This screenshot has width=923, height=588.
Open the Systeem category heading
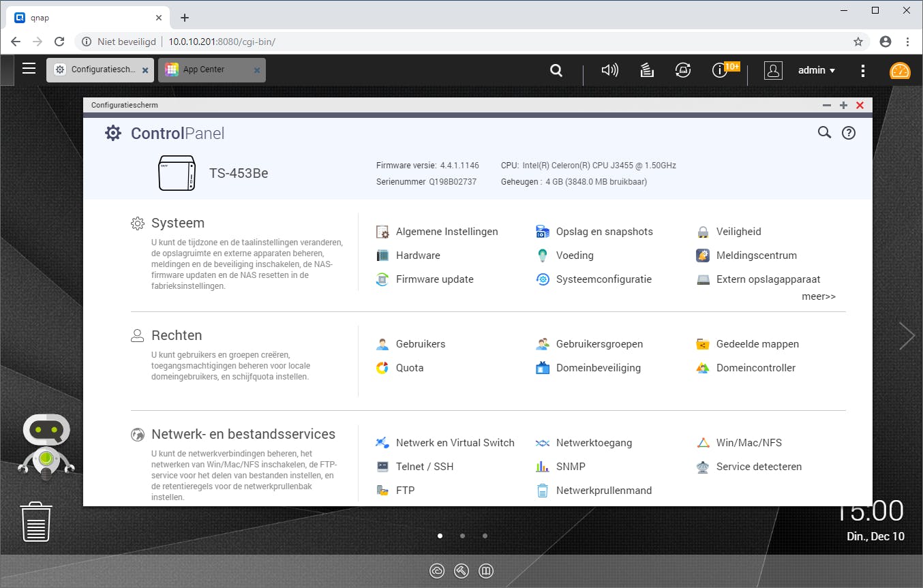click(x=178, y=223)
